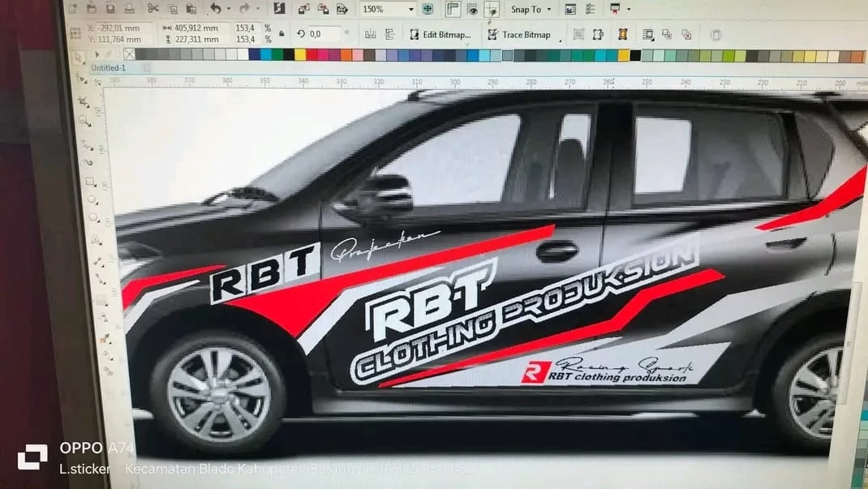Click the Cut scissors icon
The width and height of the screenshot is (868, 489).
[x=153, y=9]
